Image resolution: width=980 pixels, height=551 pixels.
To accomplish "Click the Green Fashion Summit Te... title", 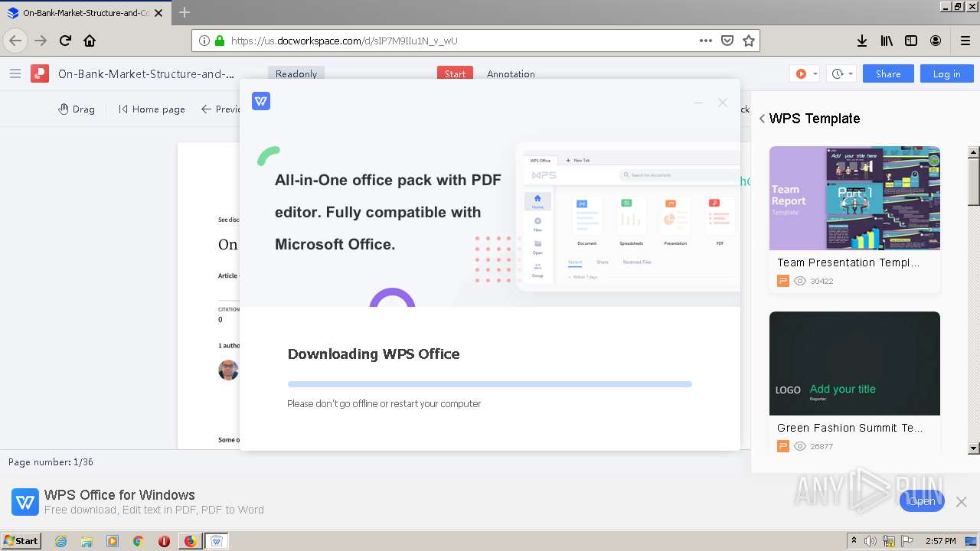I will (850, 427).
